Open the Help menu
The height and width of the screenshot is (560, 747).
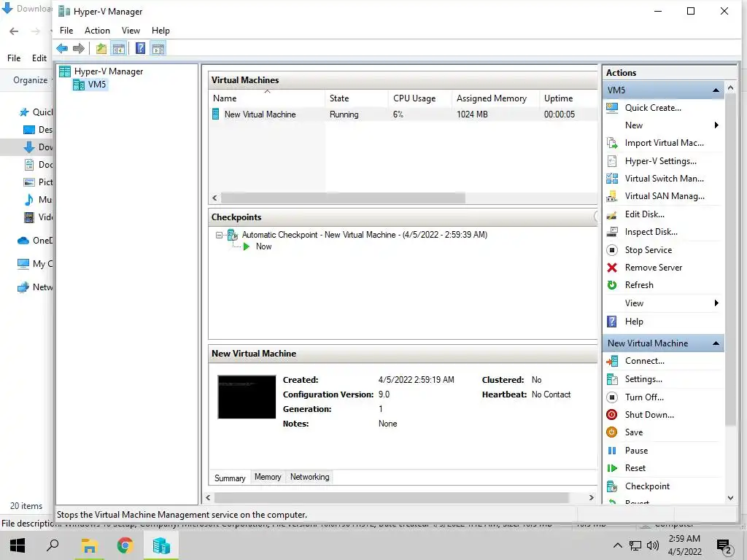click(160, 31)
